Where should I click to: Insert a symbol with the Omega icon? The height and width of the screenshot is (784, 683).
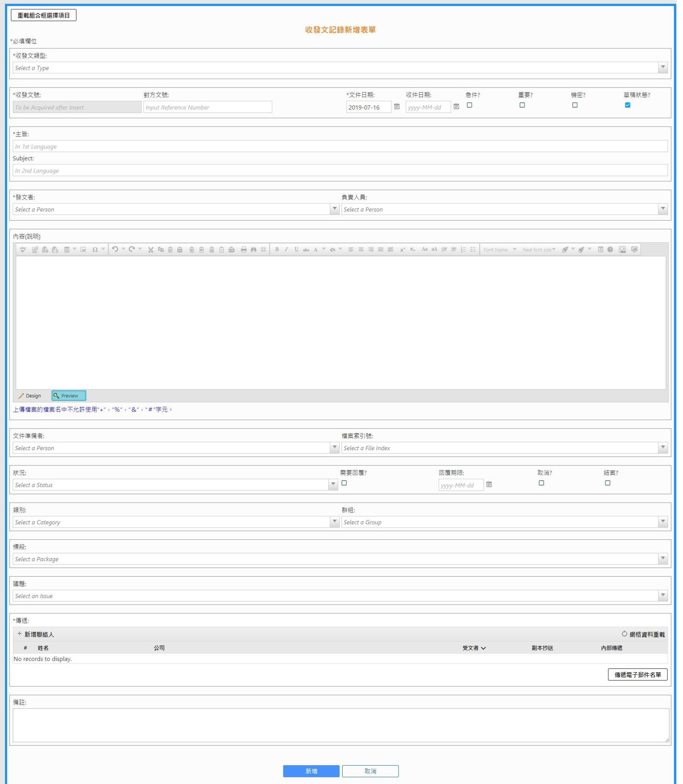pyautogui.click(x=95, y=250)
